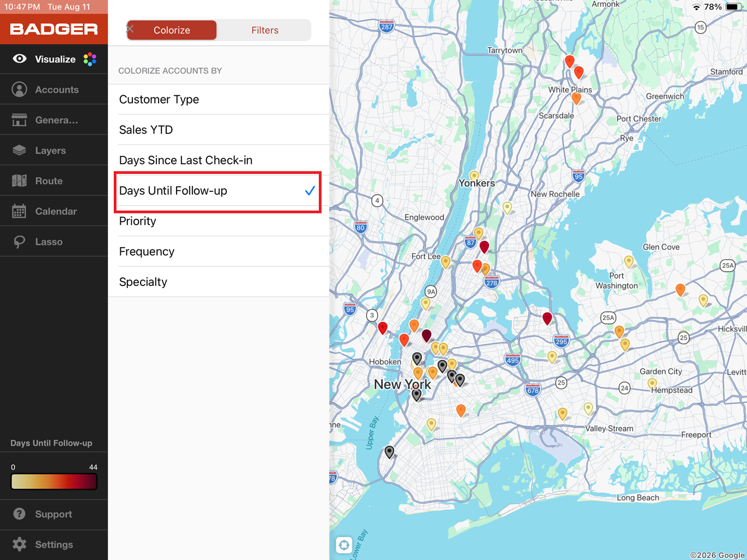Screen dimensions: 747x560
Task: Colorize accounts by Customer Type
Action: click(x=219, y=100)
